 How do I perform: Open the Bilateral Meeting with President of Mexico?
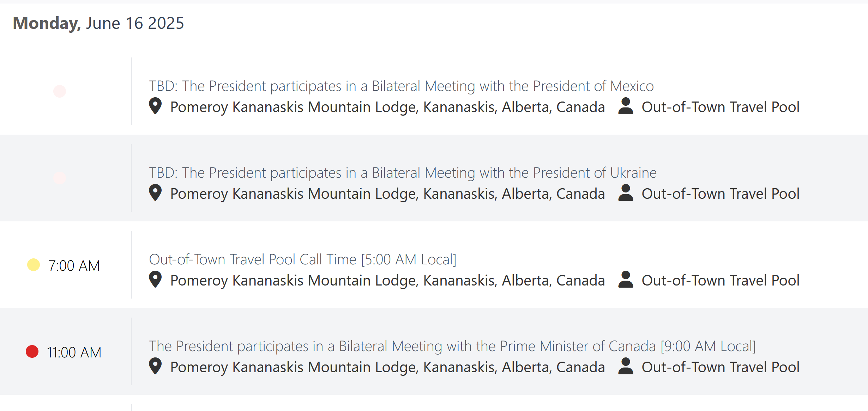[401, 86]
